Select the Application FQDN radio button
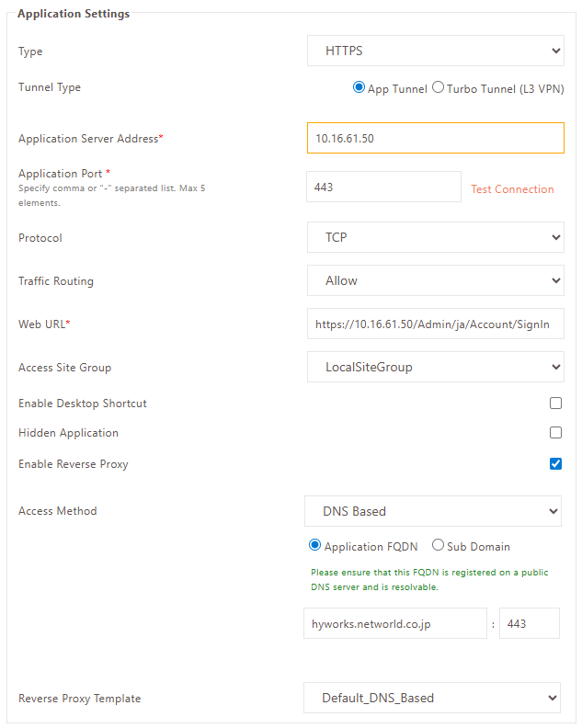The height and width of the screenshot is (728, 582). coord(315,545)
